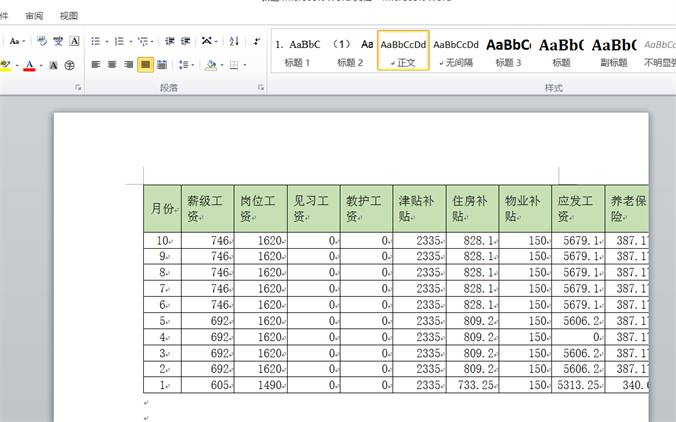Open the Paragraph dialog launcher
Image resolution: width=676 pixels, height=422 pixels.
click(x=261, y=88)
